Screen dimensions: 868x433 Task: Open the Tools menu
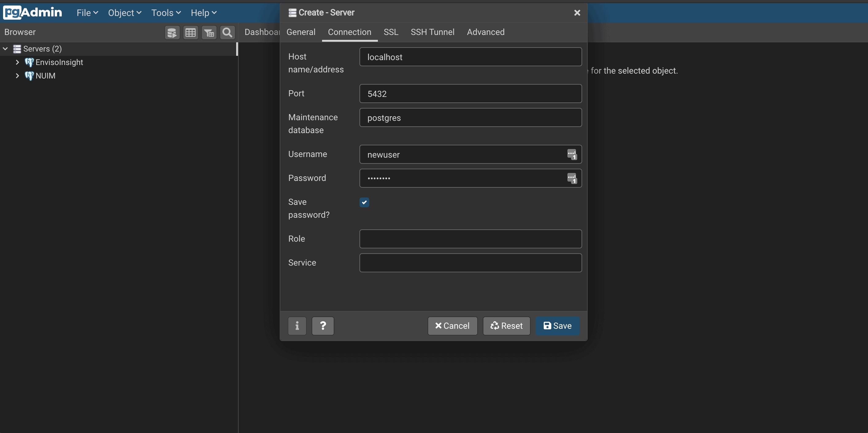(x=166, y=13)
